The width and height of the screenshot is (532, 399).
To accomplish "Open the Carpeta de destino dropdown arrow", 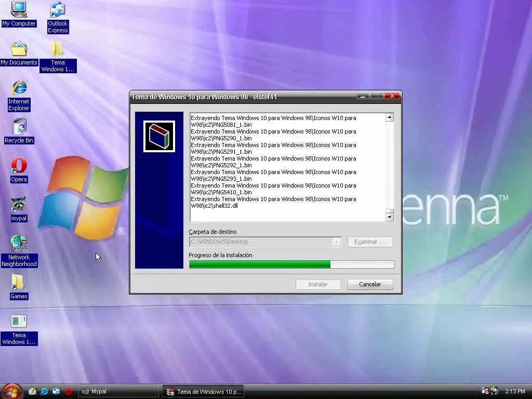I will click(x=336, y=242).
